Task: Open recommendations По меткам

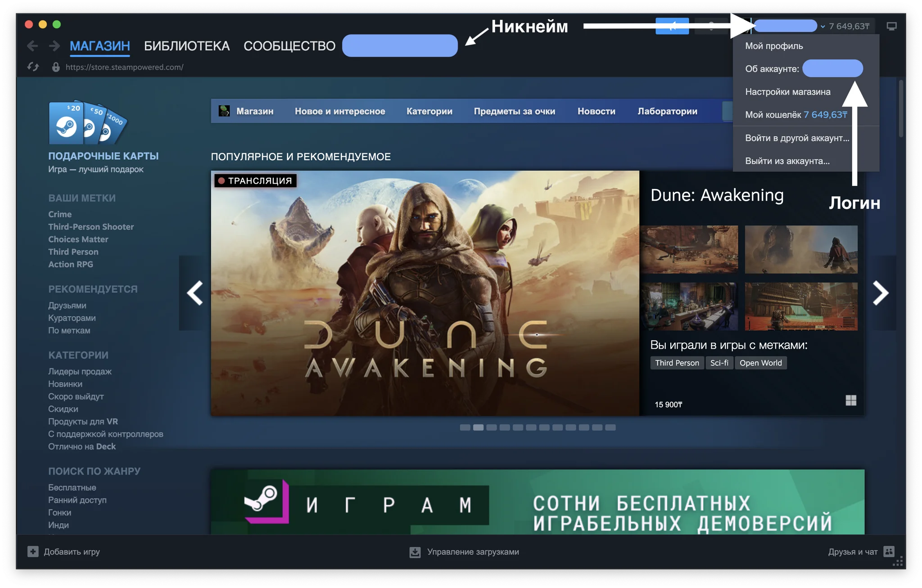Action: click(69, 331)
